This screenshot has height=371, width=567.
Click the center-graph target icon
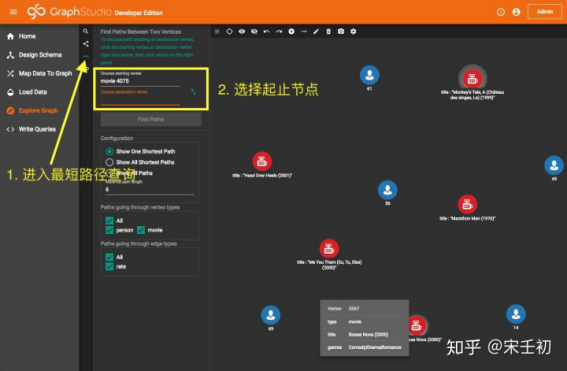[229, 31]
